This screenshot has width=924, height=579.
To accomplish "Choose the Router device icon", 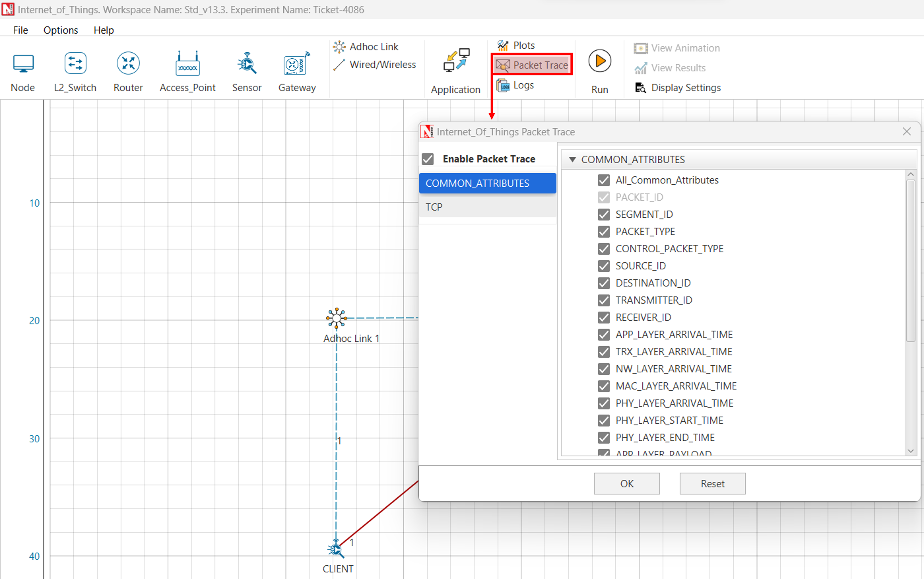I will tap(128, 64).
